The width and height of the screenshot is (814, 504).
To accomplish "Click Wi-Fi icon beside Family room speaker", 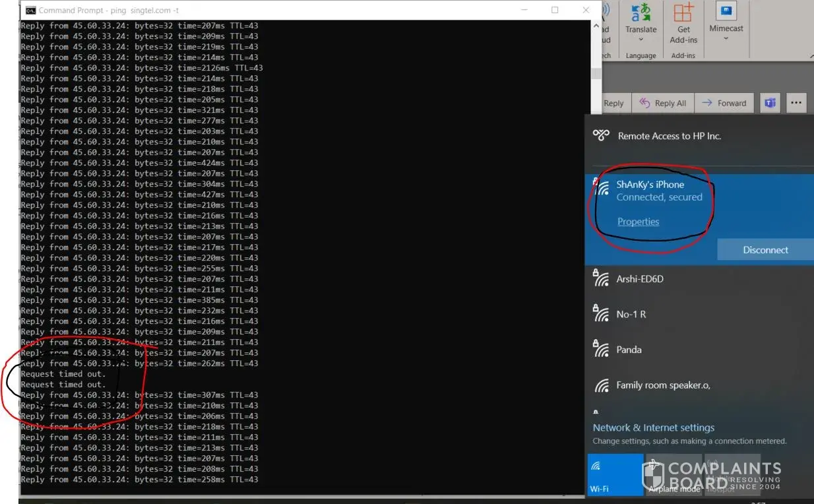I will pos(601,385).
